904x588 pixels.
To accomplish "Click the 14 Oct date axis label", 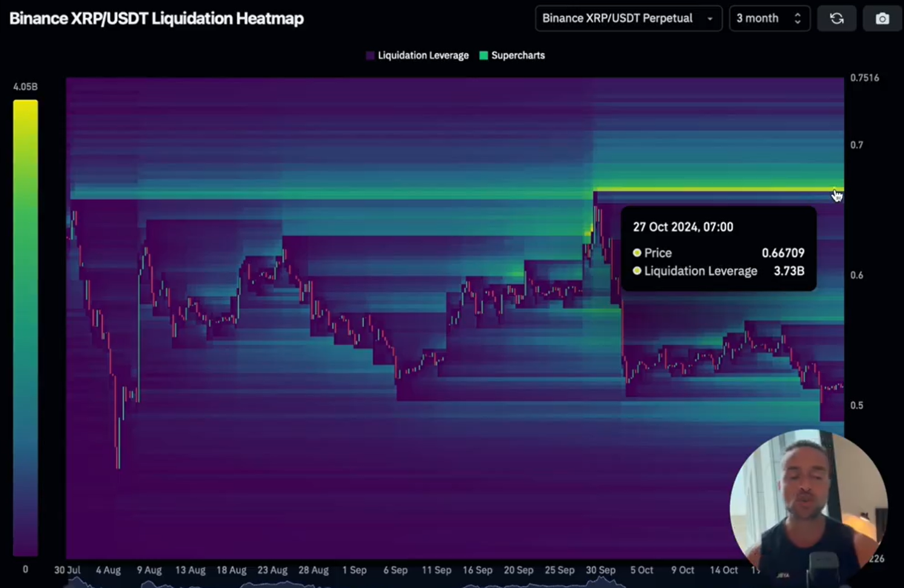I will (x=724, y=570).
